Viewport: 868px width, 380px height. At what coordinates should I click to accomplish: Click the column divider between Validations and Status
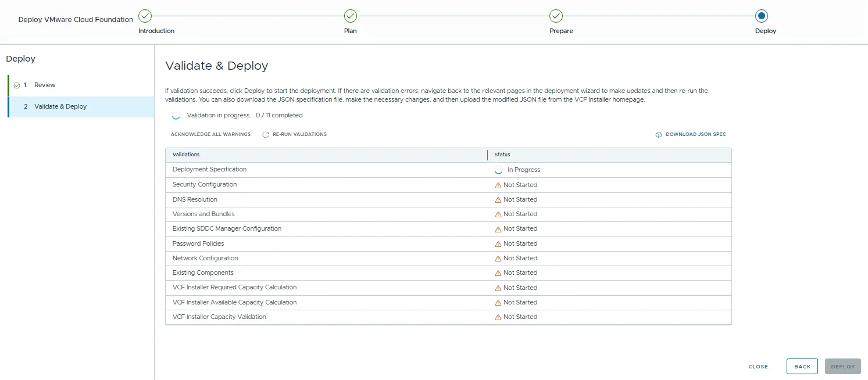click(488, 155)
